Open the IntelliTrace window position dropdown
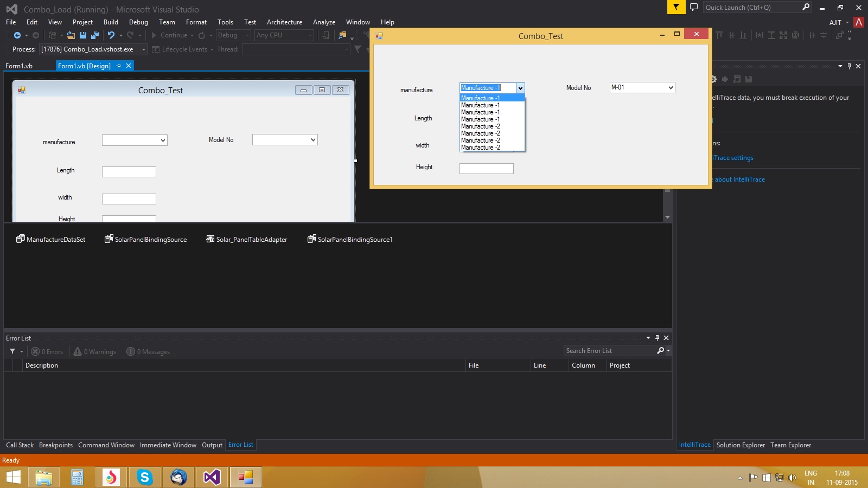This screenshot has height=488, width=868. [x=840, y=66]
